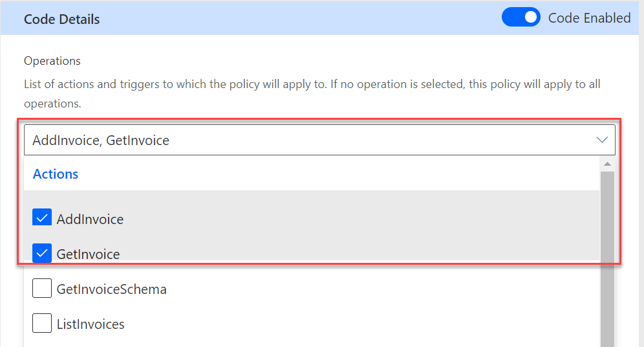Click the Operations field label

click(x=52, y=61)
